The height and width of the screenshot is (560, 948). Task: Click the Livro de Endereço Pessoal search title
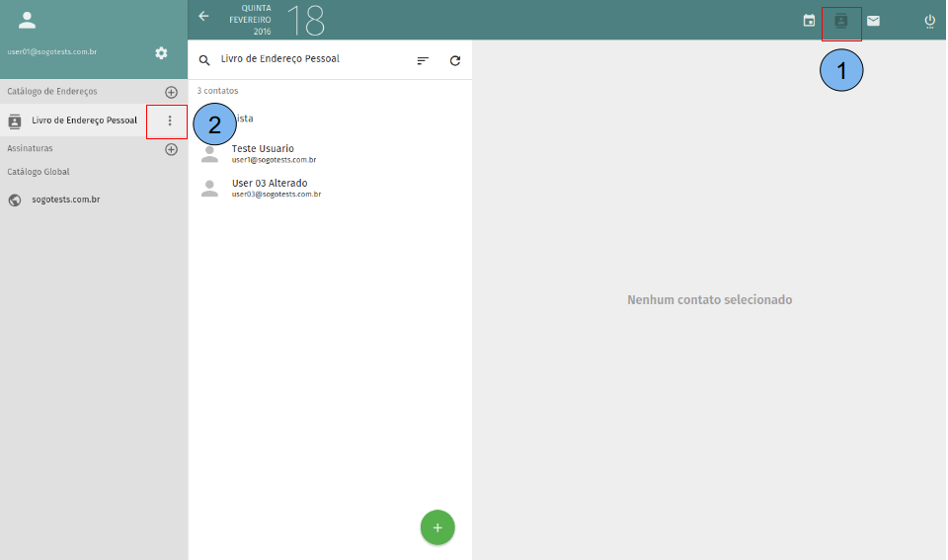click(280, 59)
